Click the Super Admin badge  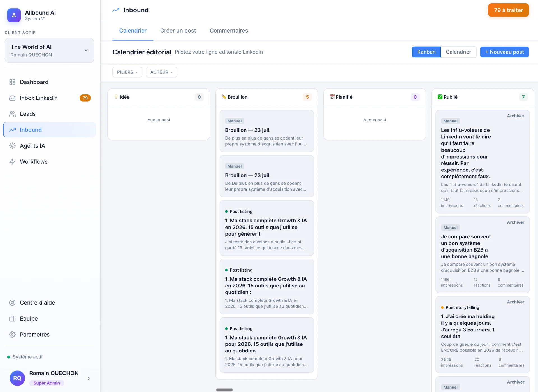(x=47, y=383)
